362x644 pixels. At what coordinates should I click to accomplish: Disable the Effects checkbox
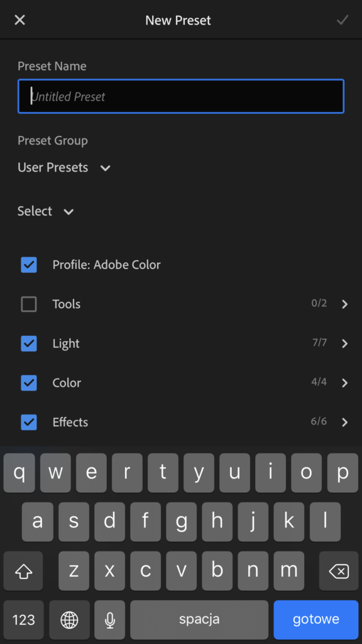pyautogui.click(x=28, y=422)
